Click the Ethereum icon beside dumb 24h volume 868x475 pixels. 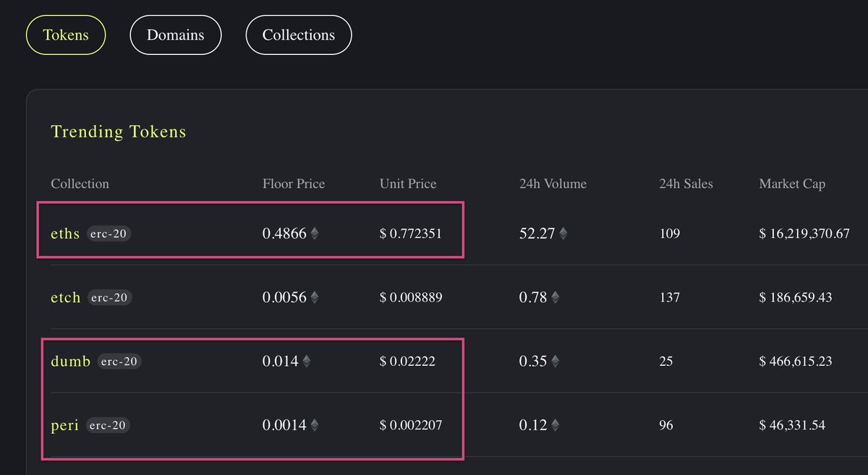click(555, 361)
